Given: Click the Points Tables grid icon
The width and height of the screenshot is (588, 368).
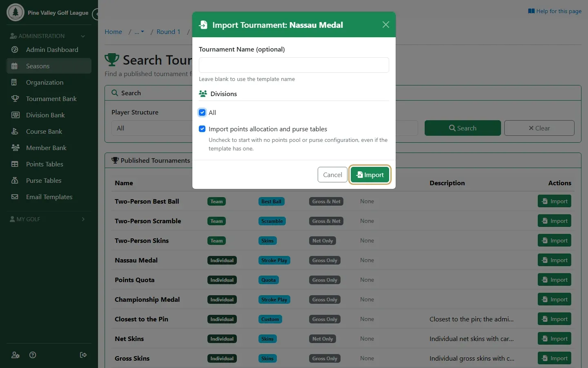Looking at the screenshot, I should 15,164.
